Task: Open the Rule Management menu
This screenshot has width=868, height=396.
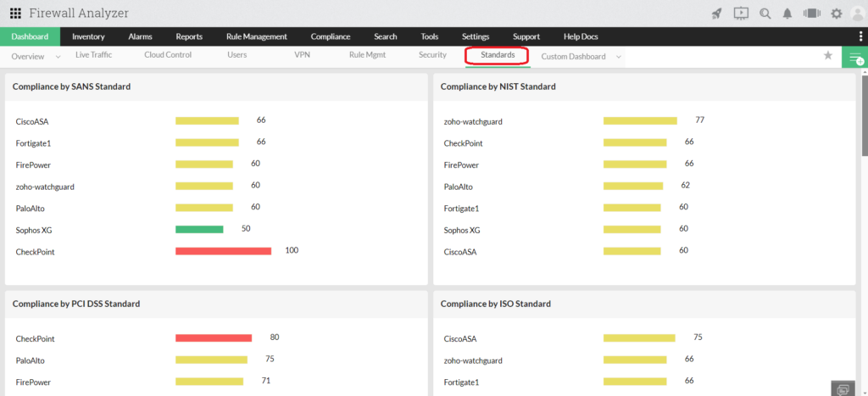Action: [x=257, y=36]
